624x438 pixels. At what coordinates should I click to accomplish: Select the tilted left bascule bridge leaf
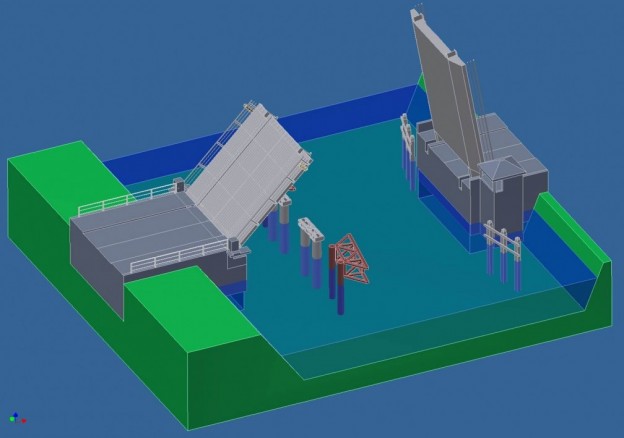[x=250, y=173]
